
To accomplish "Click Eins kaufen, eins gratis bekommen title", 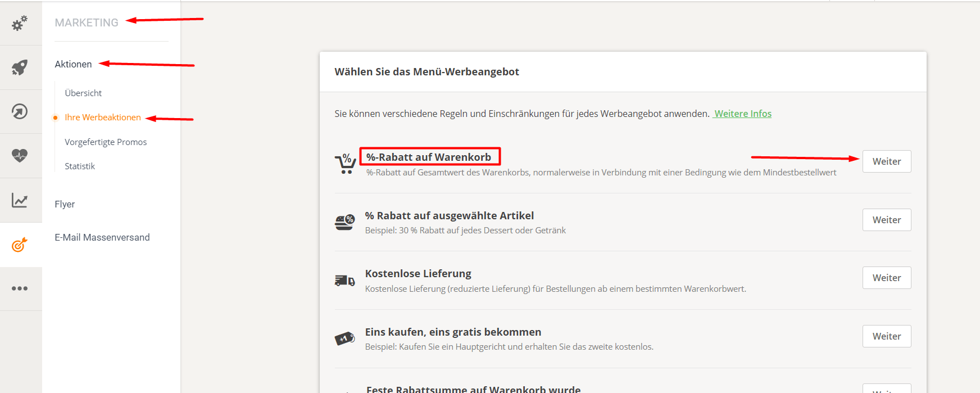I will tap(453, 332).
